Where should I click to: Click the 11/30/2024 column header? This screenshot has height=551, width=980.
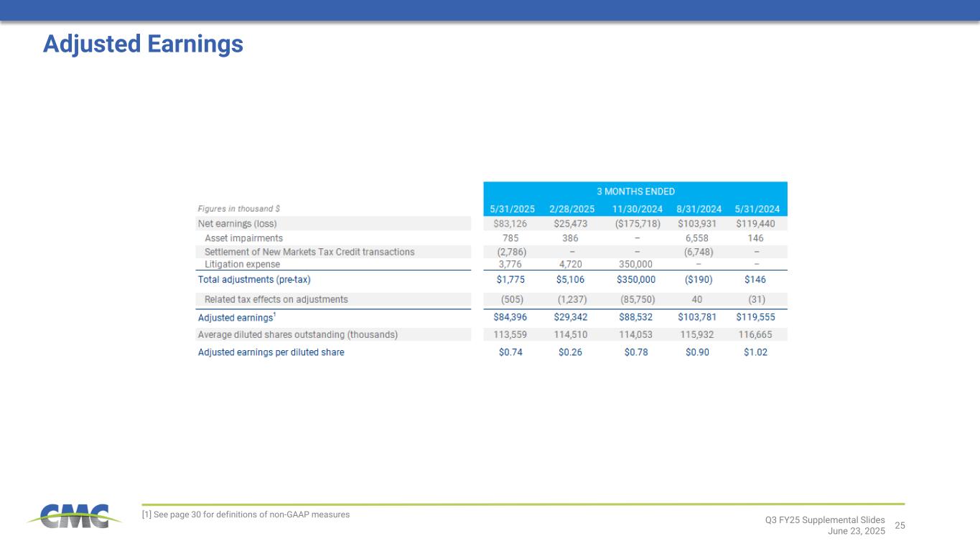click(x=636, y=209)
